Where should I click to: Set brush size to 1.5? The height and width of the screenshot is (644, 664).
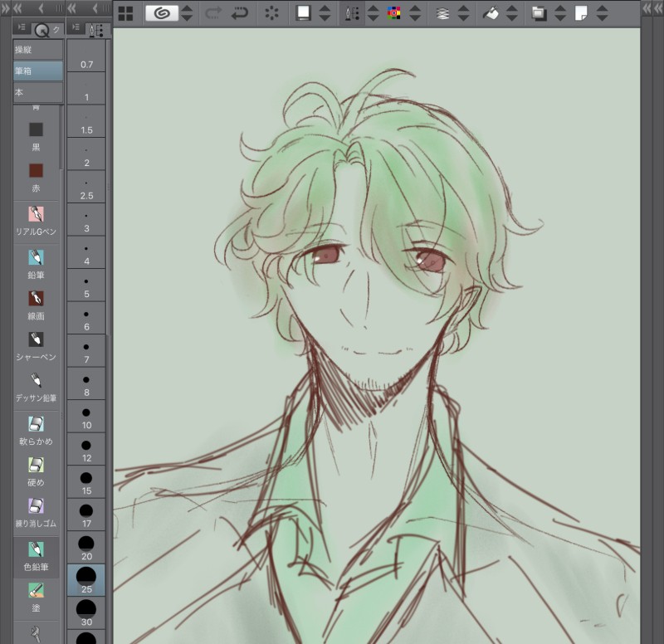click(x=86, y=120)
